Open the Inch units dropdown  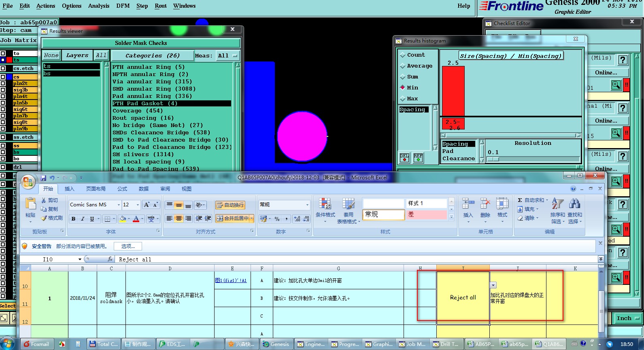[628, 318]
